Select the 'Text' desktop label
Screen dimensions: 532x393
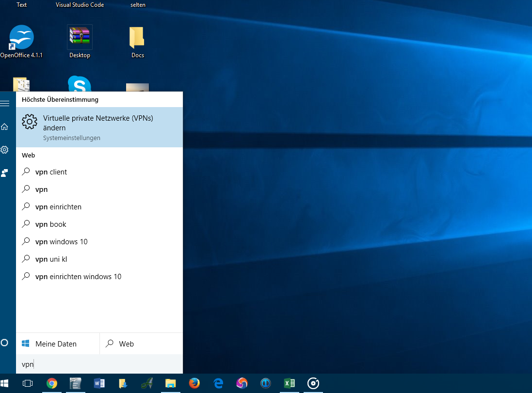(22, 5)
